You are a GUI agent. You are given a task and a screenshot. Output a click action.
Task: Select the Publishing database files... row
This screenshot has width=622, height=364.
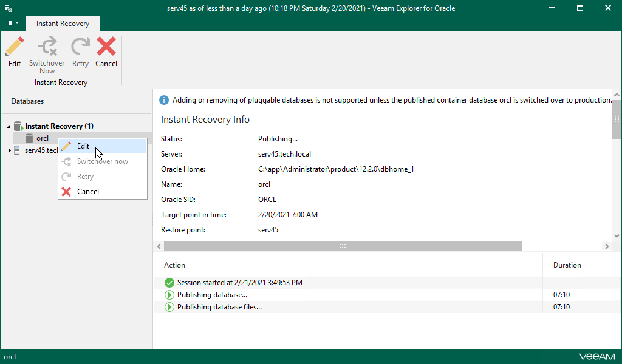387,307
